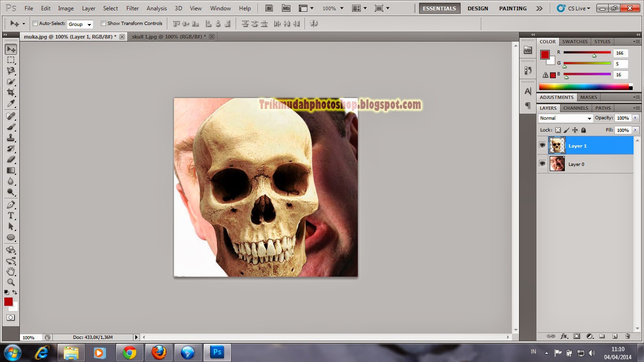
Task: Select the Zoom tool in the toolbox
Action: (x=11, y=282)
